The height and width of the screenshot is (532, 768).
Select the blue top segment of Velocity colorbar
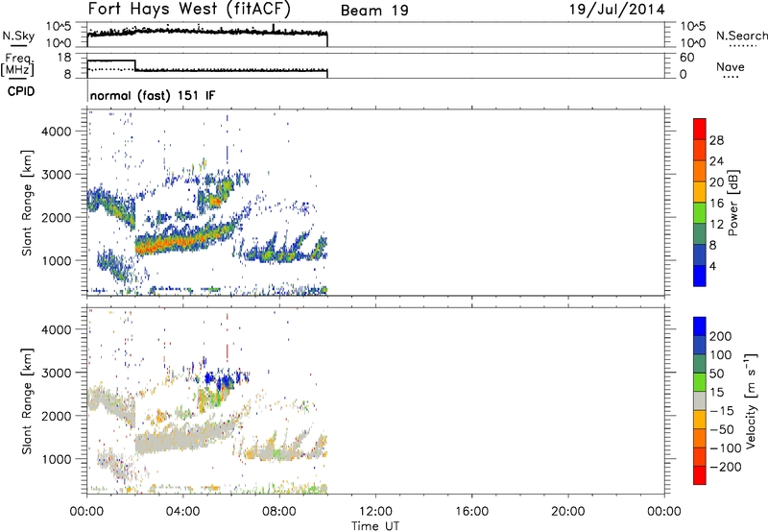[700, 326]
